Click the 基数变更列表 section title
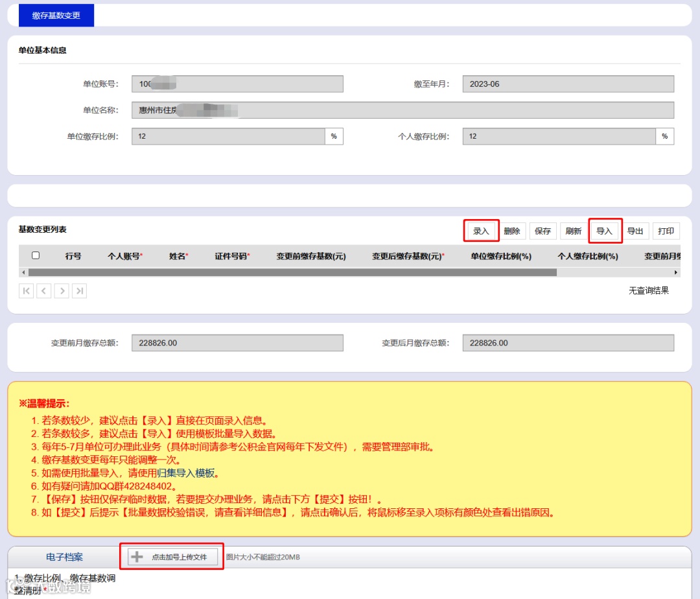 (x=42, y=229)
